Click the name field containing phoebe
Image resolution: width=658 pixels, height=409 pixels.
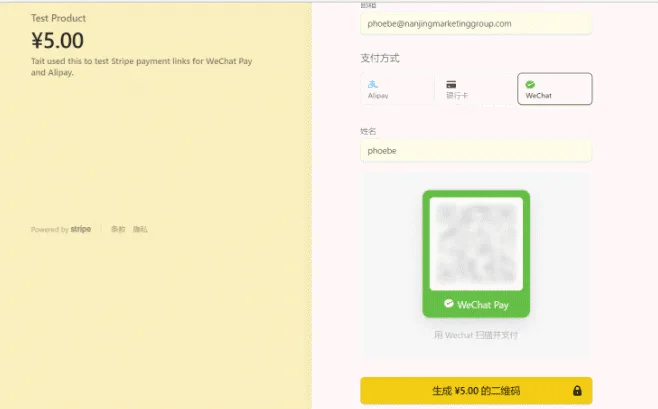(476, 151)
